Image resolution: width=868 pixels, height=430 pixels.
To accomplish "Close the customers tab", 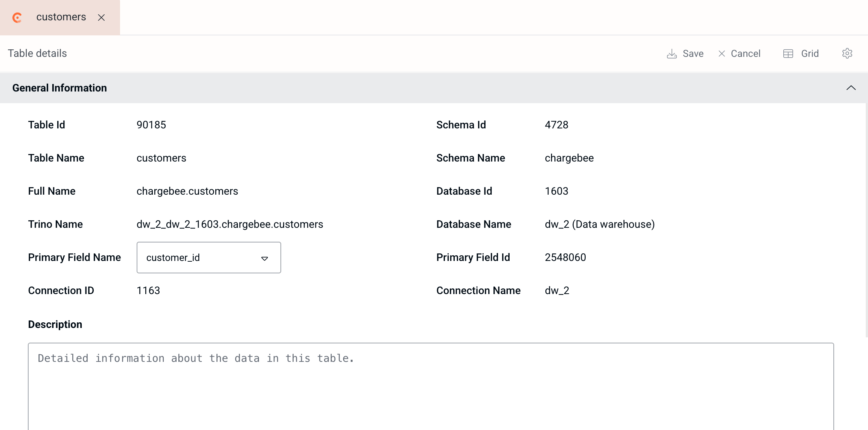I will (x=101, y=17).
